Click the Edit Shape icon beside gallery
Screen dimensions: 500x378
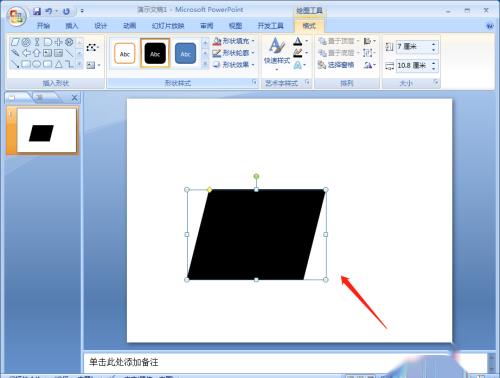[91, 47]
